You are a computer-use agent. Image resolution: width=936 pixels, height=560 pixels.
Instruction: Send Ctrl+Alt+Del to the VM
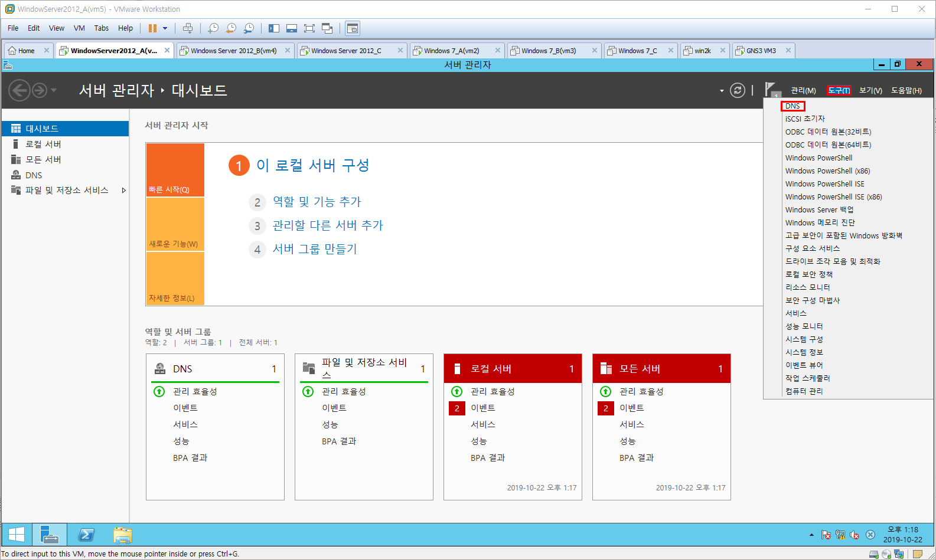click(188, 28)
